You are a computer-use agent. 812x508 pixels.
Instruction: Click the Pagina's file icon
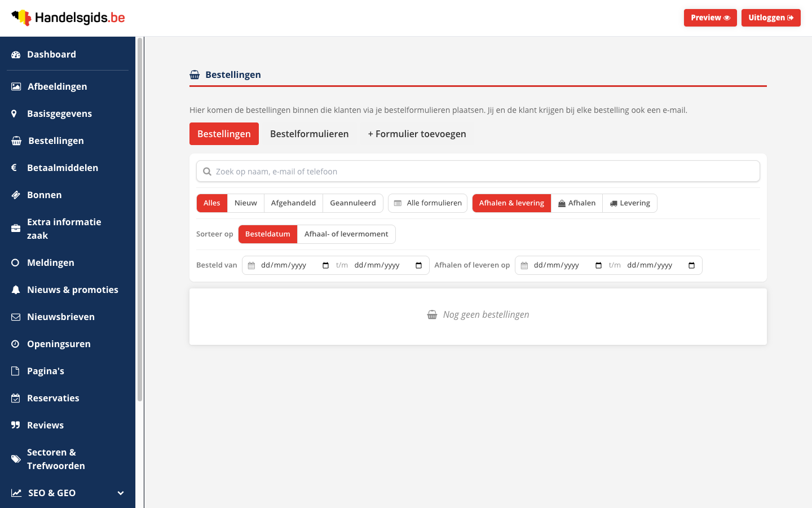[15, 371]
